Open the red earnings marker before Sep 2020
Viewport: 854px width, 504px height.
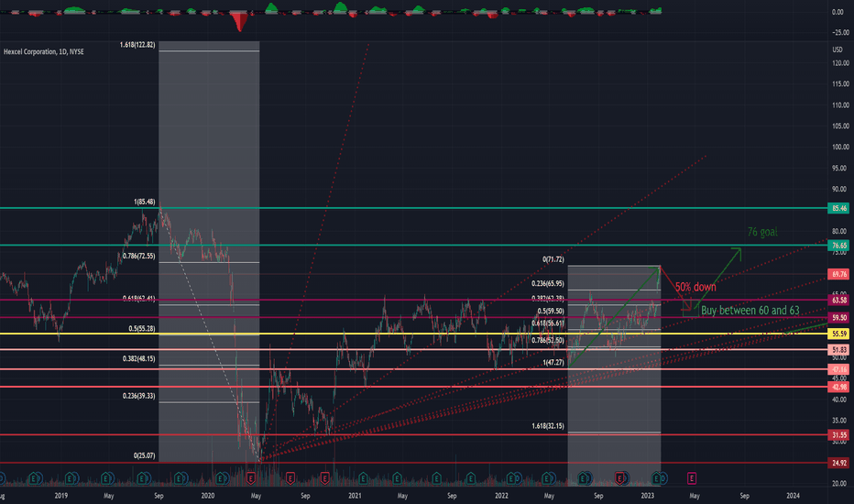[x=290, y=478]
